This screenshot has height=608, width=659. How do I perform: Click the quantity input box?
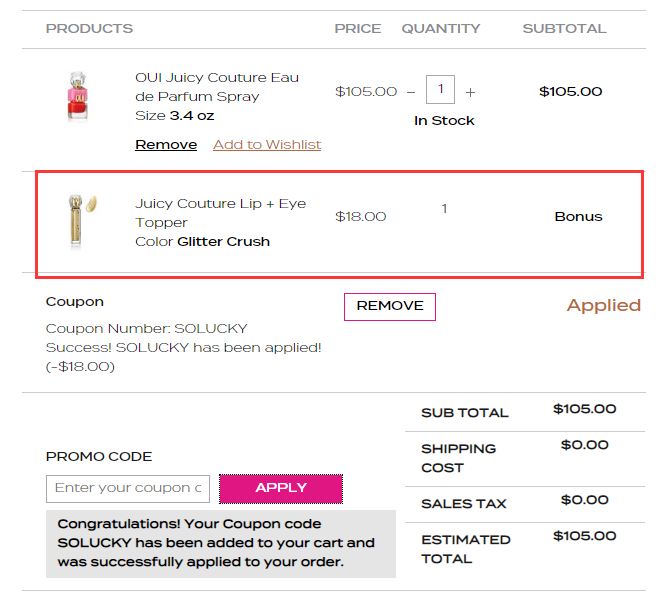click(440, 89)
